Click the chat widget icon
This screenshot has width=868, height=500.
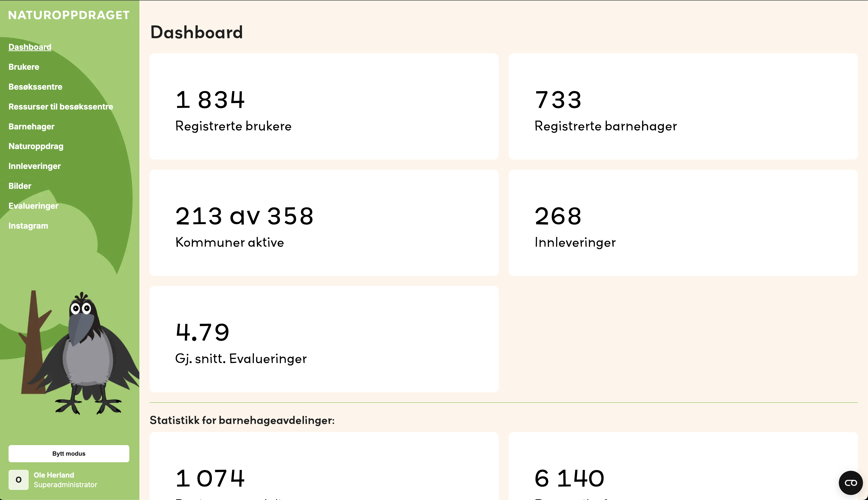(850, 482)
